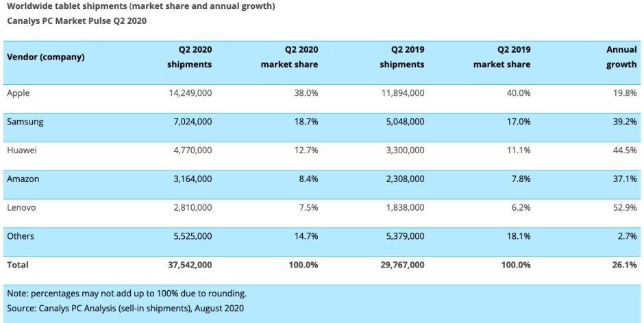The image size is (644, 323).
Task: Select Others annual growth 2.7%
Action: tap(628, 236)
